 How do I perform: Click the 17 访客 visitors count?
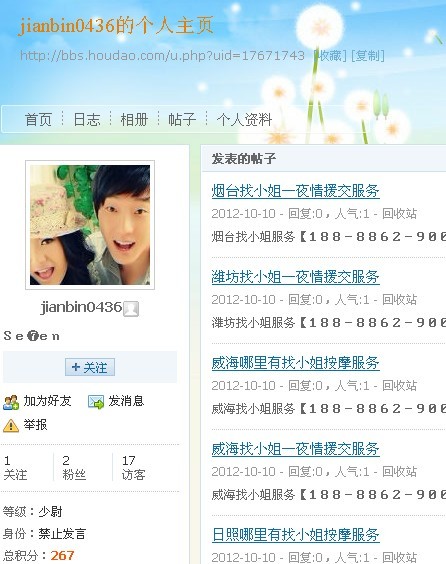tap(133, 468)
